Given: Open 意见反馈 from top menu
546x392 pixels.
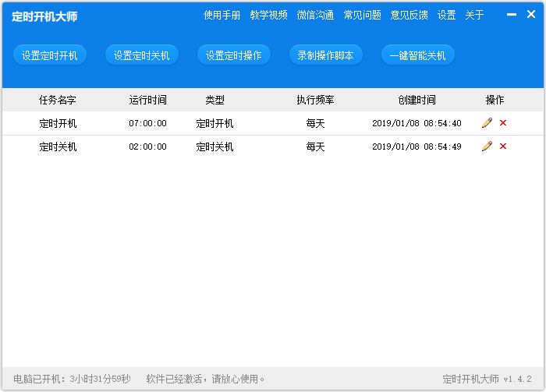Looking at the screenshot, I should 409,15.
